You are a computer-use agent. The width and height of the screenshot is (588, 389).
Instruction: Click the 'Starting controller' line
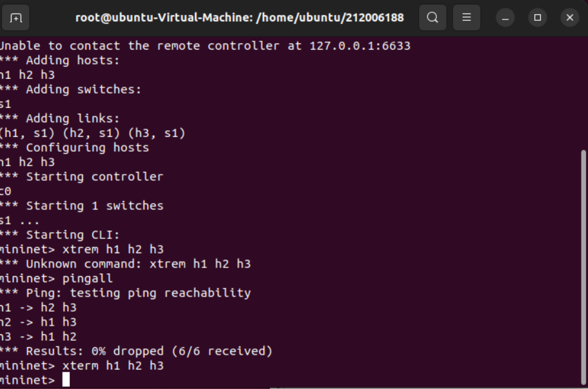coord(82,177)
